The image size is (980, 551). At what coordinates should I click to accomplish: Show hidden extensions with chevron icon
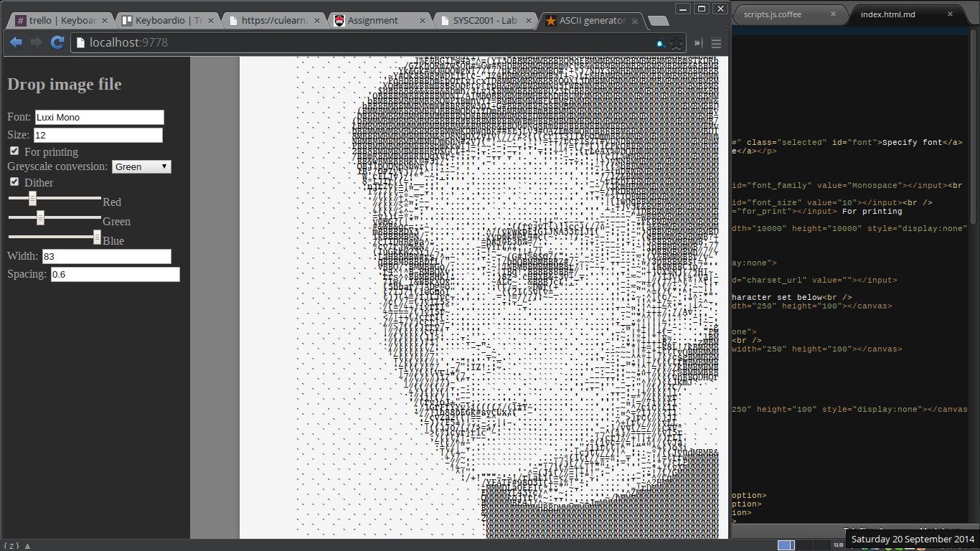point(697,43)
